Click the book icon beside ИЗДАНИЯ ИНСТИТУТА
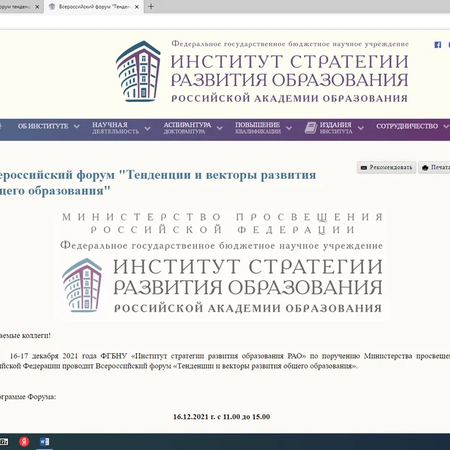This screenshot has width=450, height=450. pyautogui.click(x=311, y=128)
